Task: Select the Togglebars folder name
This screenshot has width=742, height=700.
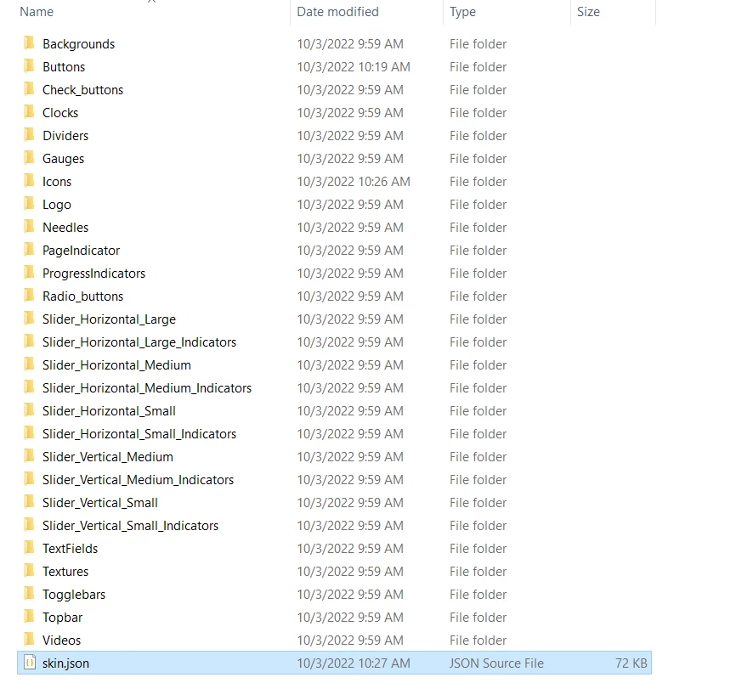Action: [x=74, y=595]
